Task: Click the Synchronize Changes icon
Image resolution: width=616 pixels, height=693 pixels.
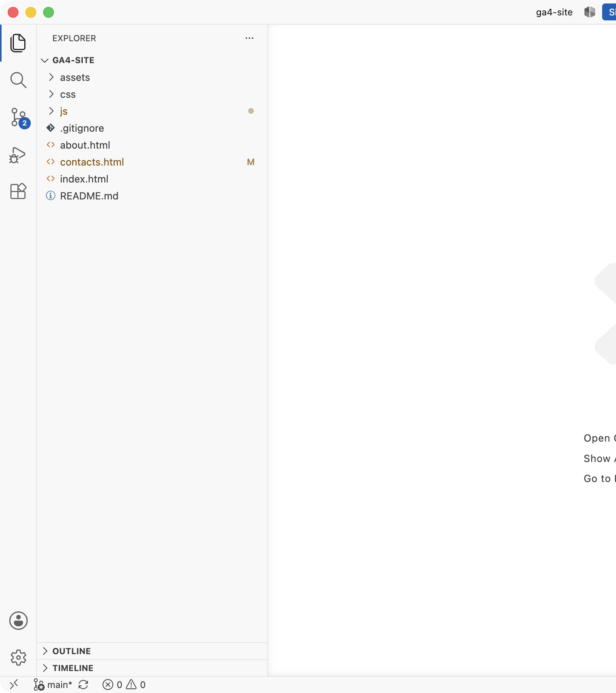Action: pos(83,685)
